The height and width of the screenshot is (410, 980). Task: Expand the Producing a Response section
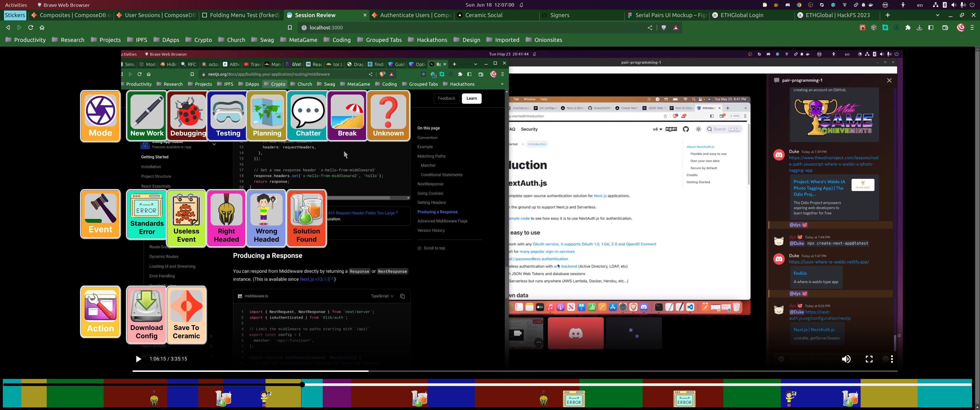click(x=438, y=211)
